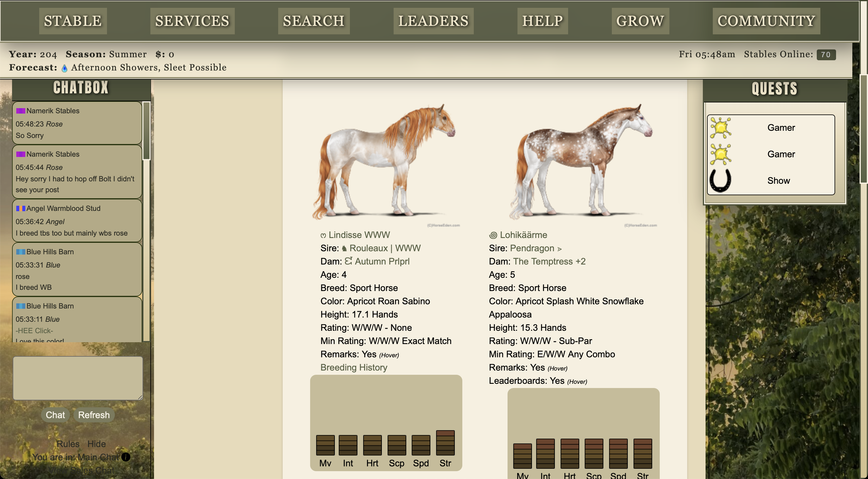
Task: Click the icon beside Autumn Prlprl
Action: click(x=348, y=261)
